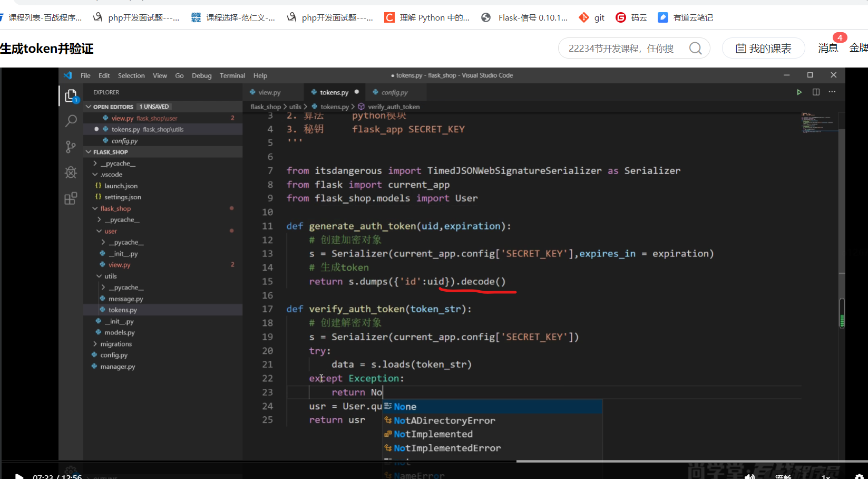Collapse the OPEN EDITORS section
Image resolution: width=868 pixels, height=479 pixels.
(89, 107)
